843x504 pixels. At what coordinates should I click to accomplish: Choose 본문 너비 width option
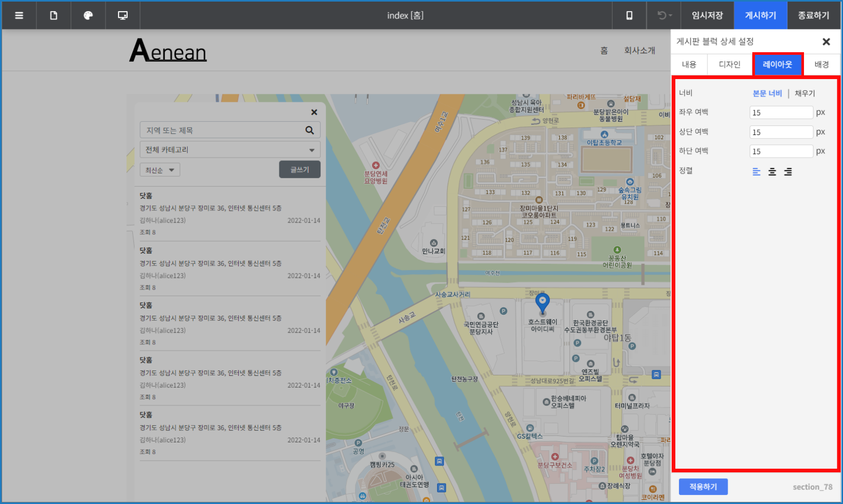[767, 93]
